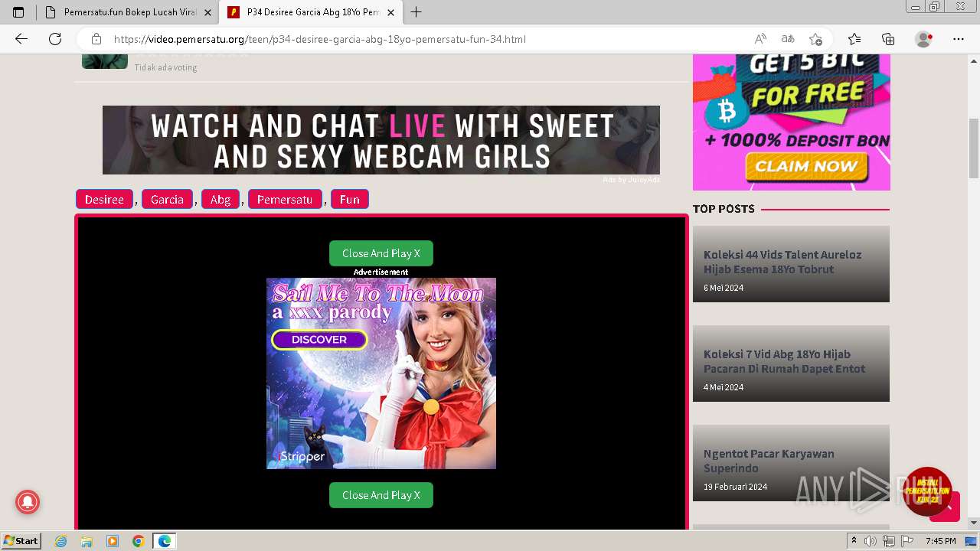
Task: Add this page to favorites
Action: (x=815, y=39)
